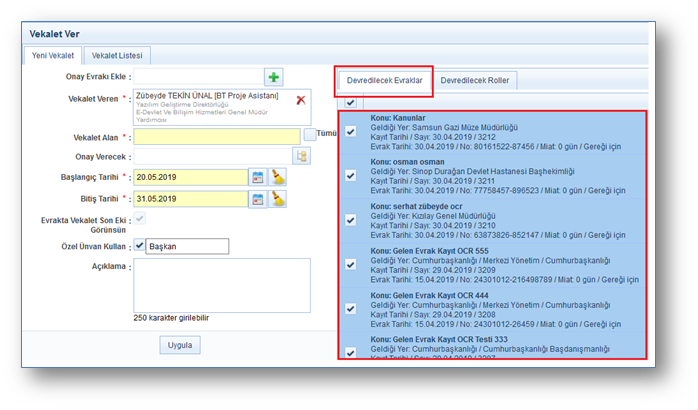Toggle Evrakta Vekalet Son Eki Görünsün checkbox
Image resolution: width=698 pixels, height=410 pixels.
coord(139,218)
